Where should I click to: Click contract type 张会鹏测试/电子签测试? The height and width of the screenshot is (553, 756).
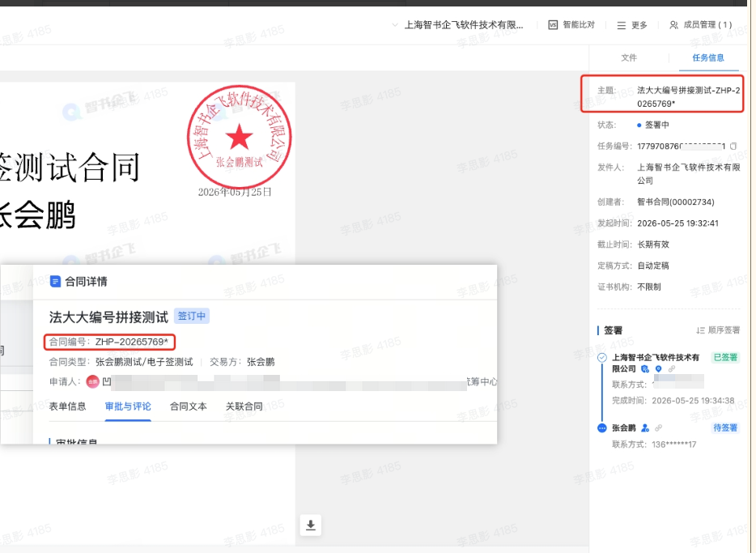(x=144, y=362)
